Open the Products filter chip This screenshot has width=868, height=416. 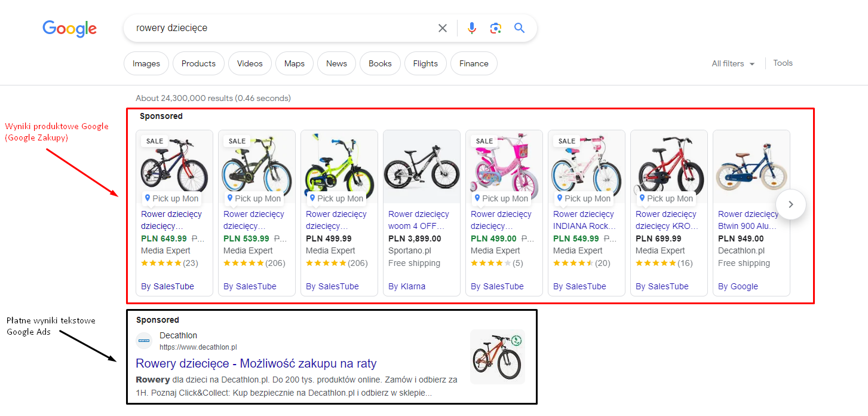click(198, 63)
